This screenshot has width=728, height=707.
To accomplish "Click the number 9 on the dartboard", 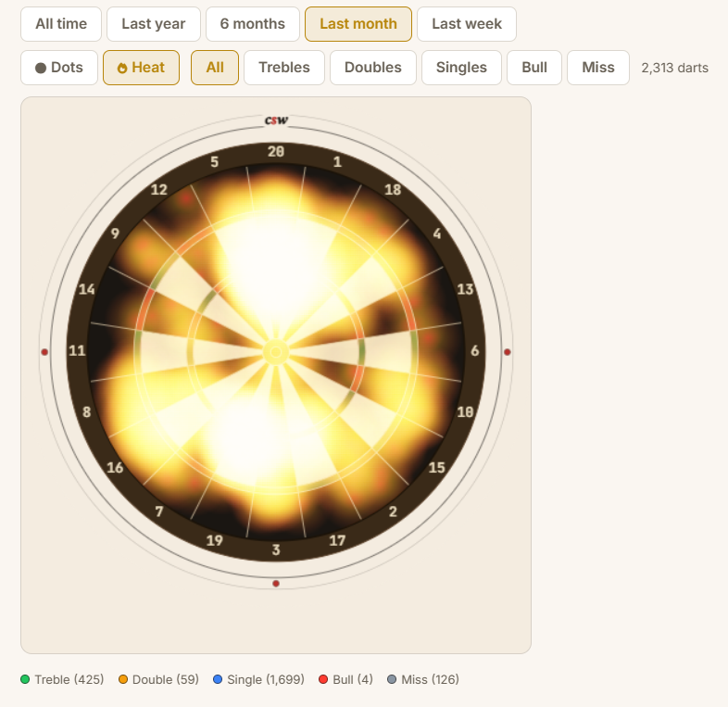I will pyautogui.click(x=115, y=234).
